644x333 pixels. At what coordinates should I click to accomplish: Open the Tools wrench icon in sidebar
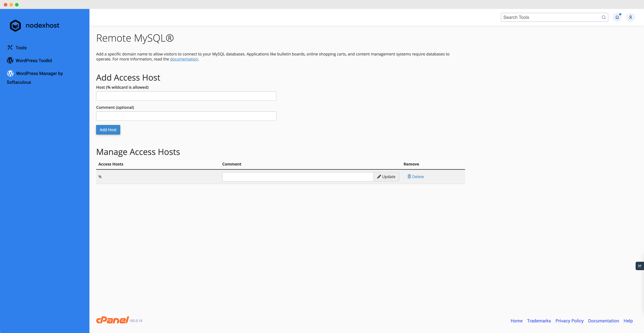click(10, 47)
